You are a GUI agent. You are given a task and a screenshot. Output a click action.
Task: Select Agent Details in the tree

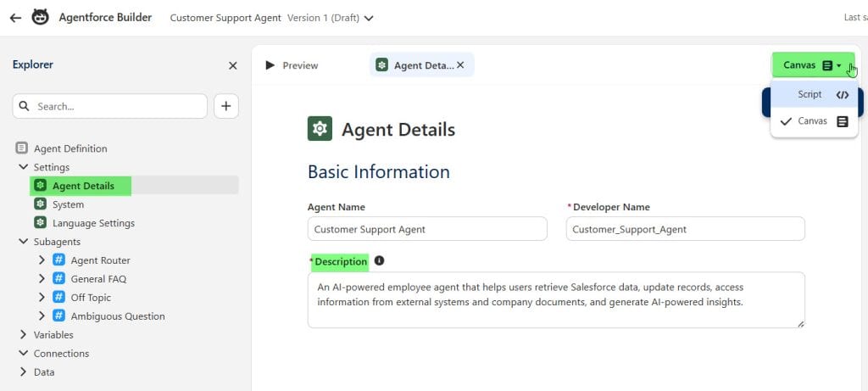coord(84,186)
